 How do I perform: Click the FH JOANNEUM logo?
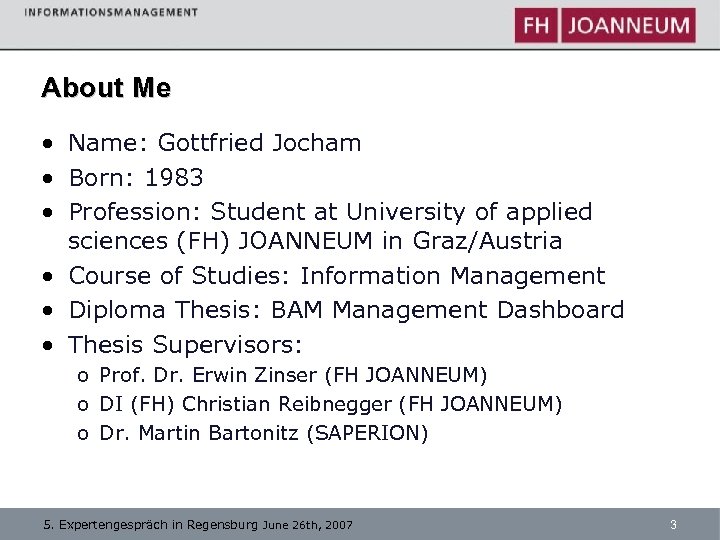(605, 25)
